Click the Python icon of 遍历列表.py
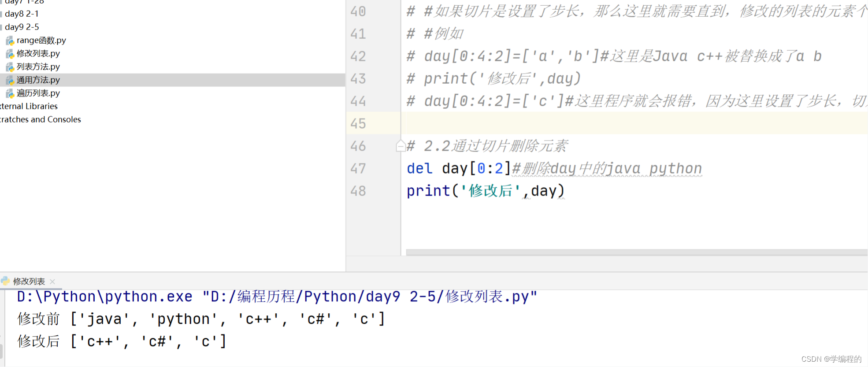 pyautogui.click(x=10, y=93)
